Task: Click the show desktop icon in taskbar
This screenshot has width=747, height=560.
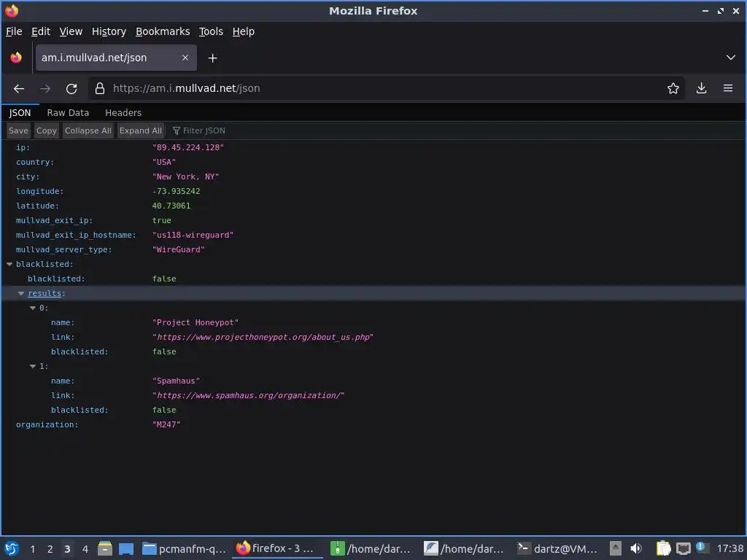Action: coord(126,548)
